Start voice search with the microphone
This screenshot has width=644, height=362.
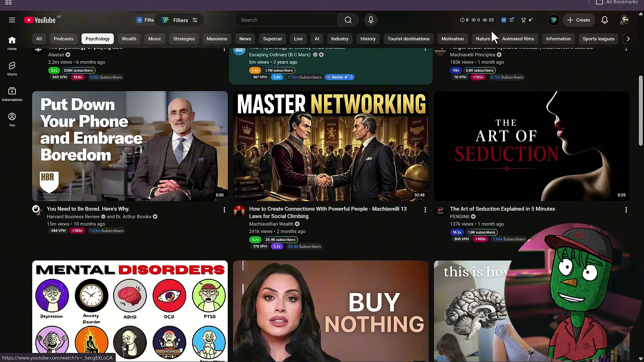coord(371,20)
